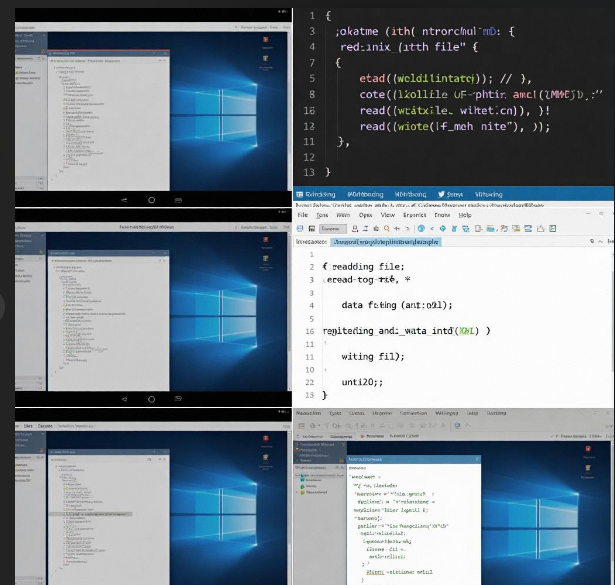This screenshot has width=615, height=585.
Task: Open the View menu in the white editor
Action: [388, 215]
